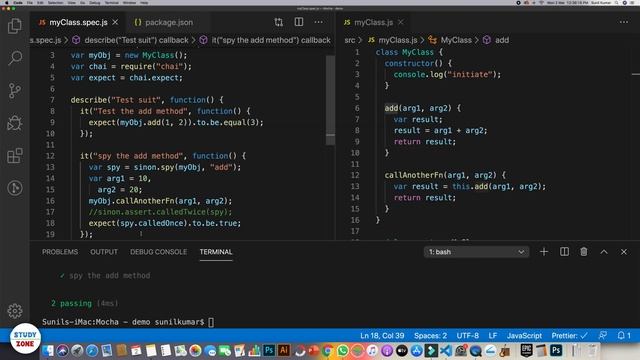
Task: Open the Manage gear icon at the sidebar bottom
Action: pyautogui.click(x=15, y=311)
